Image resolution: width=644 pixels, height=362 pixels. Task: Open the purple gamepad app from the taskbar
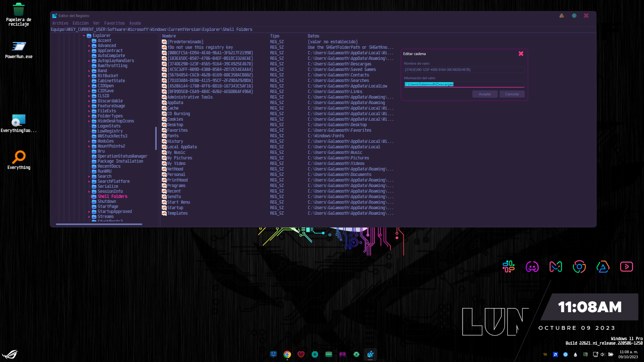[343, 354]
